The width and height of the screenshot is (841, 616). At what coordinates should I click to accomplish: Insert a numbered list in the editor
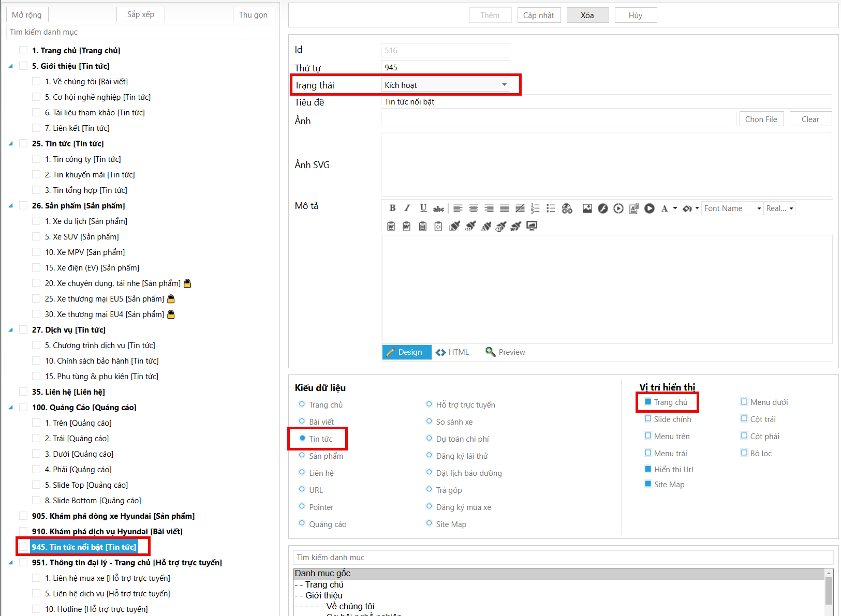(x=535, y=208)
